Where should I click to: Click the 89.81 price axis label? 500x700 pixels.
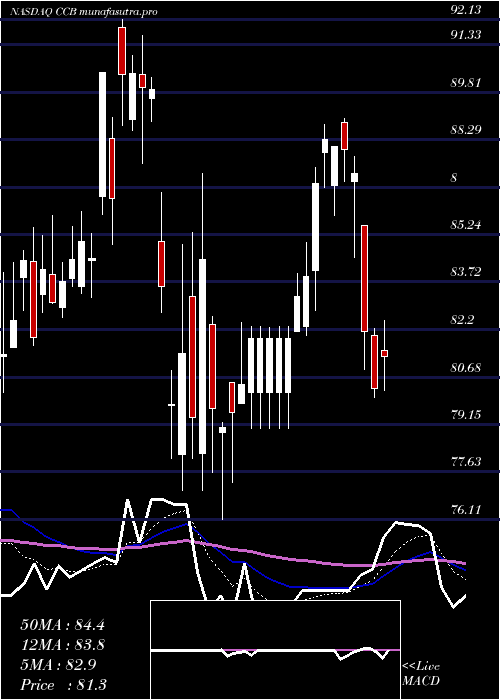pyautogui.click(x=466, y=83)
